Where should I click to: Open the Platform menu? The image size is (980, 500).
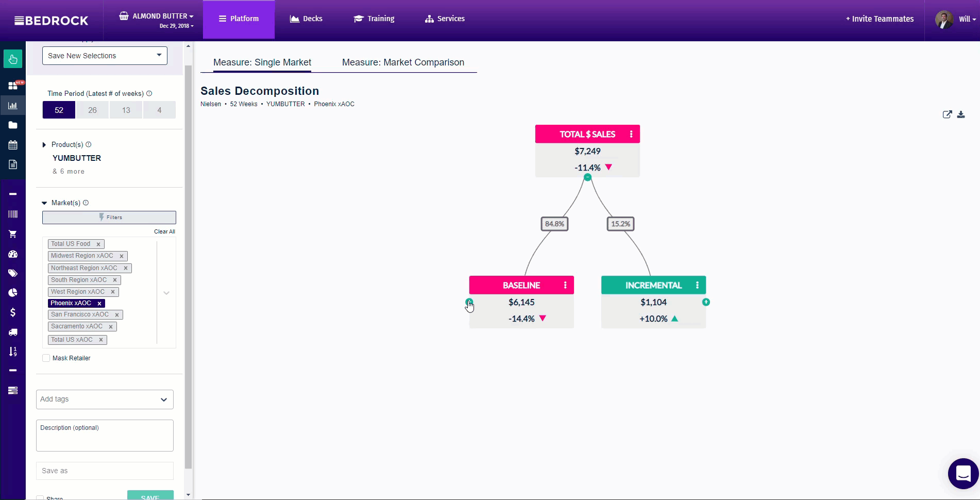pos(239,19)
